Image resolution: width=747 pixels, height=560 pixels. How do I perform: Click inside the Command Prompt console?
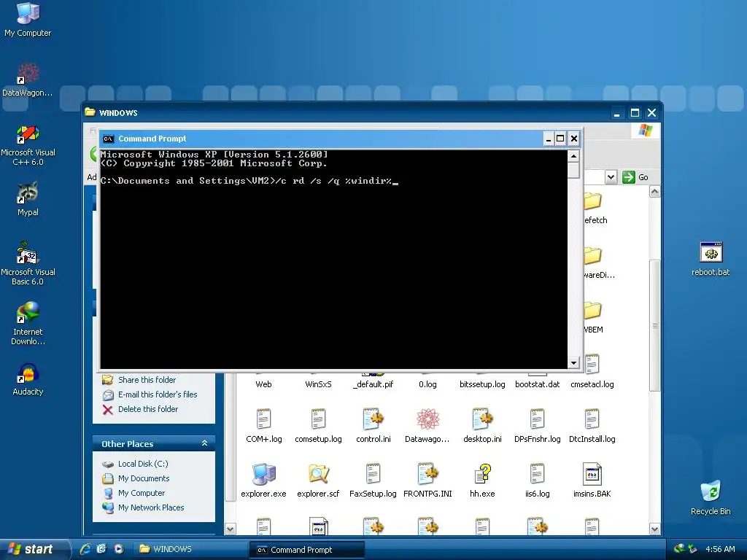click(333, 259)
